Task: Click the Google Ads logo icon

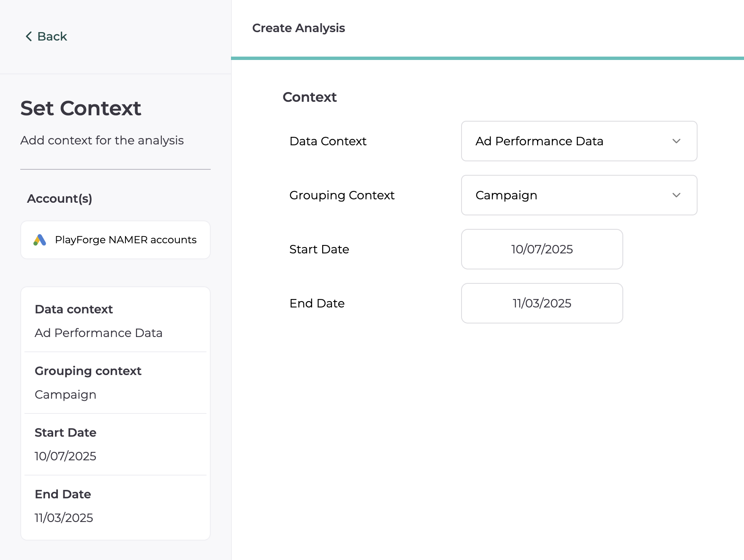Action: pyautogui.click(x=40, y=240)
